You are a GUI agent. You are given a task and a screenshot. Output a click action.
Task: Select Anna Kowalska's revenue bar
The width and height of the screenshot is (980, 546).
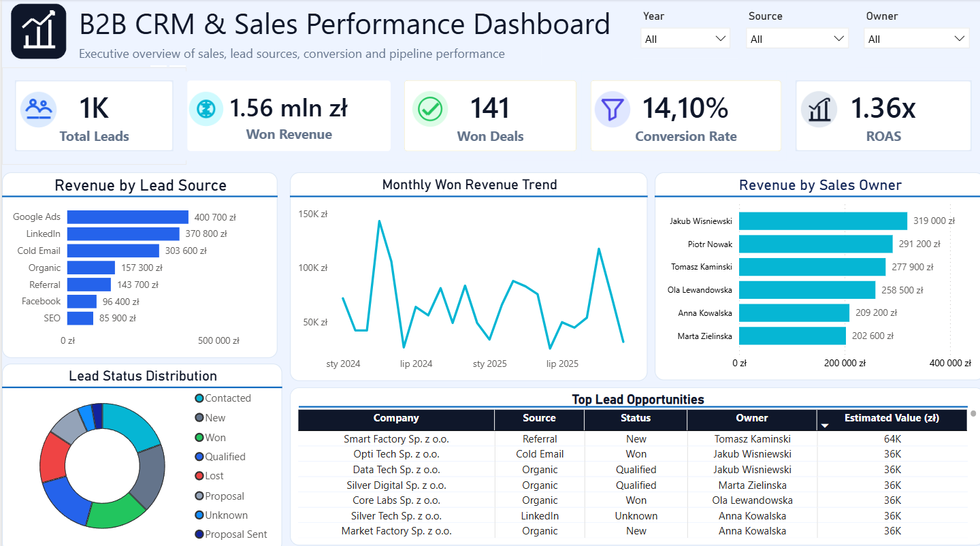(x=794, y=313)
